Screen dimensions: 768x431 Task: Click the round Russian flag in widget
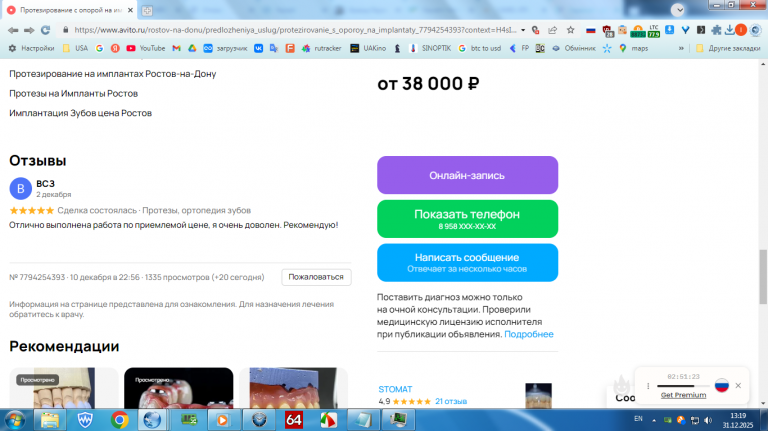pyautogui.click(x=721, y=385)
